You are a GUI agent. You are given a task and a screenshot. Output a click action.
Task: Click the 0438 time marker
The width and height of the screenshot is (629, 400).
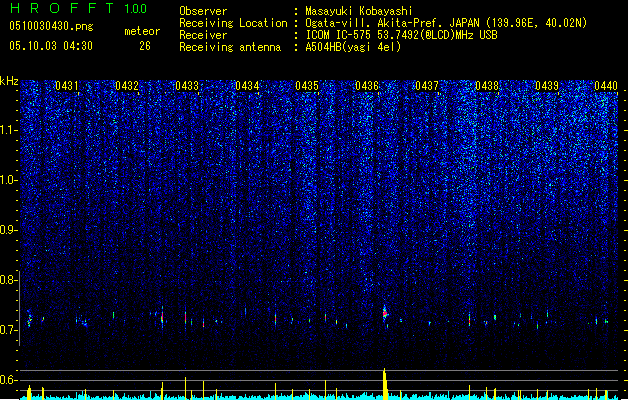[487, 86]
